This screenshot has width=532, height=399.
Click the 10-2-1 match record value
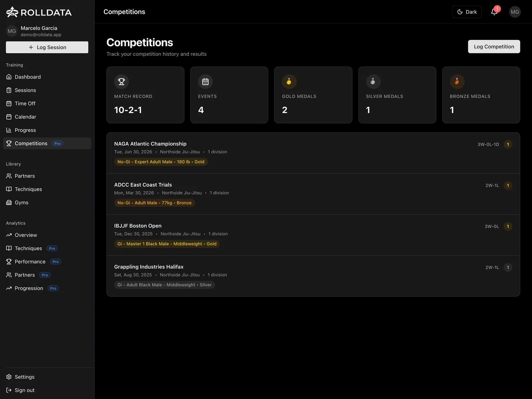128,110
